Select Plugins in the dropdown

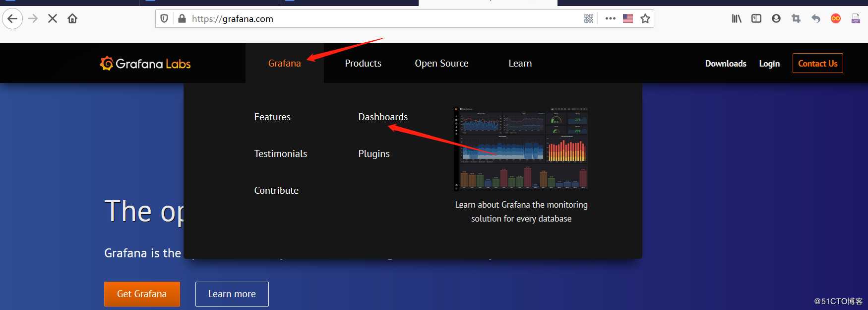[374, 154]
